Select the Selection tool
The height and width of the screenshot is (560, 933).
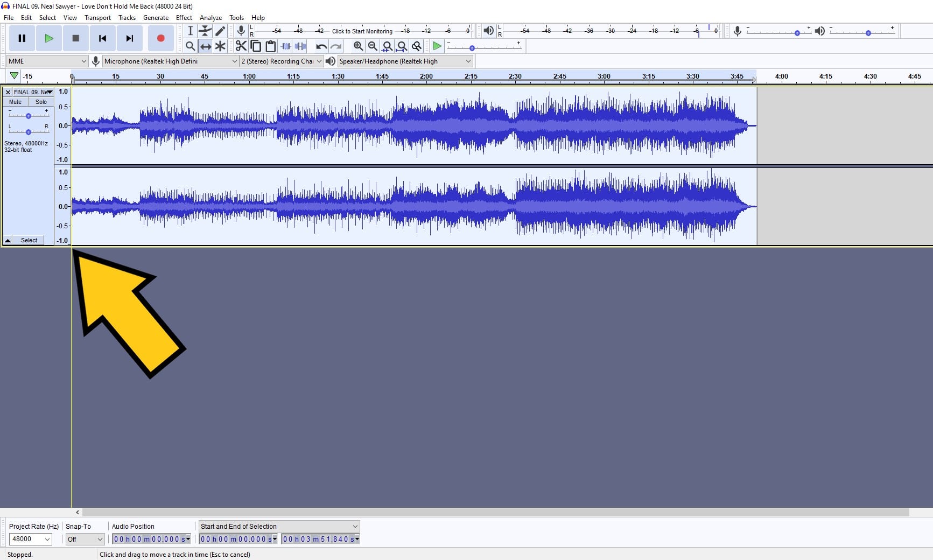click(x=190, y=31)
